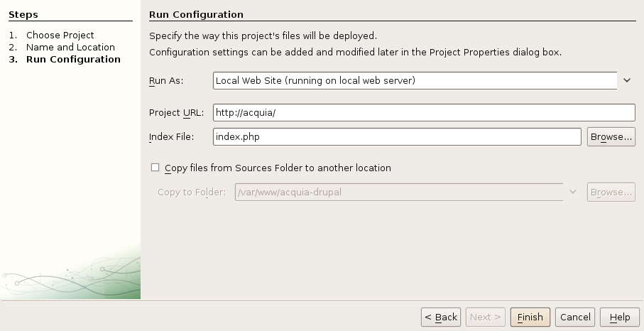The image size is (644, 331).
Task: Click the disabled Next button
Action: click(486, 318)
